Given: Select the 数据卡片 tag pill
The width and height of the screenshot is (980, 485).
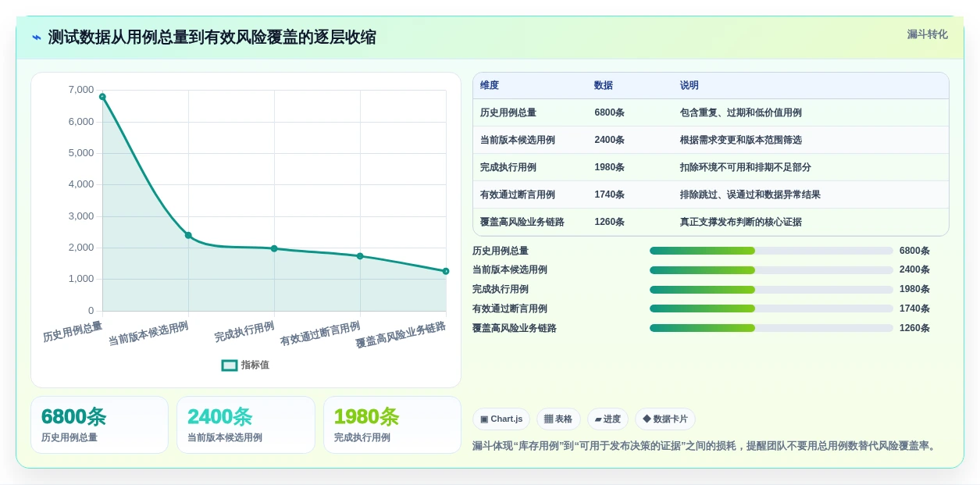Looking at the screenshot, I should pos(665,419).
